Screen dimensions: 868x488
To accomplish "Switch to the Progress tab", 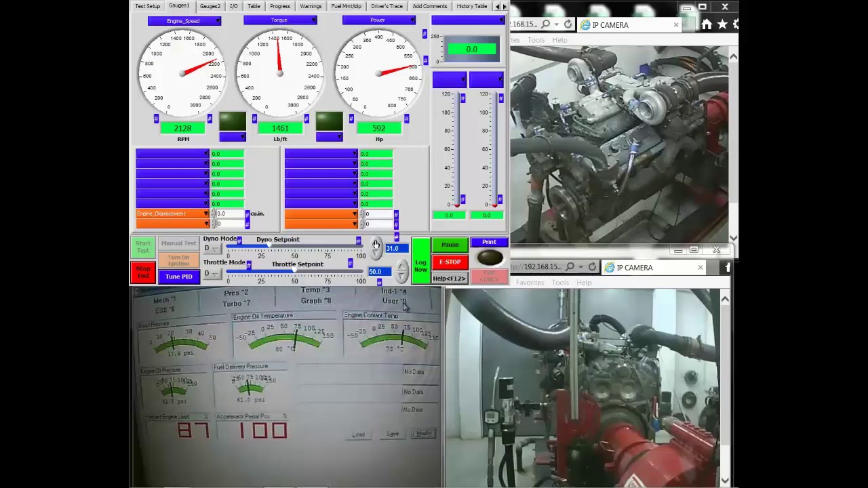I will (x=280, y=6).
